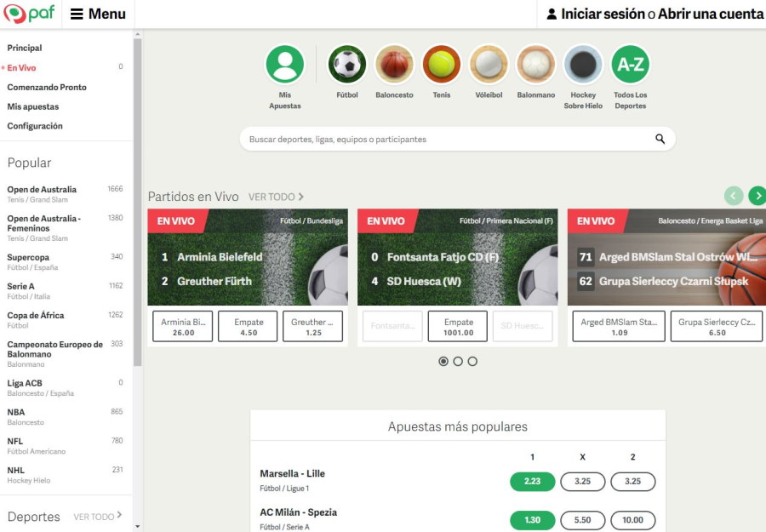766x532 pixels.
Task: Click the user icon beside Iniciar sesión
Action: tap(552, 14)
